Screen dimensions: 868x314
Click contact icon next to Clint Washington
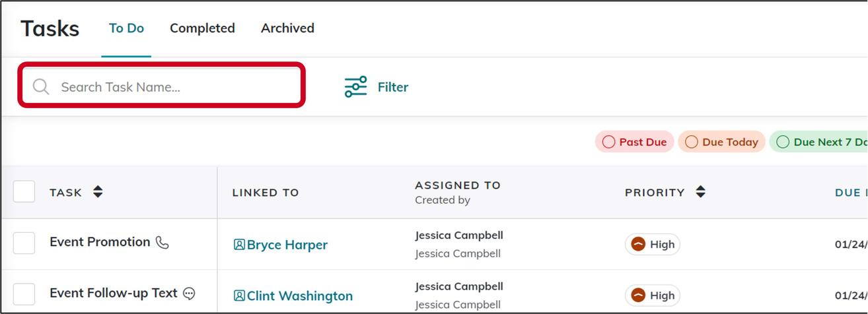[239, 296]
